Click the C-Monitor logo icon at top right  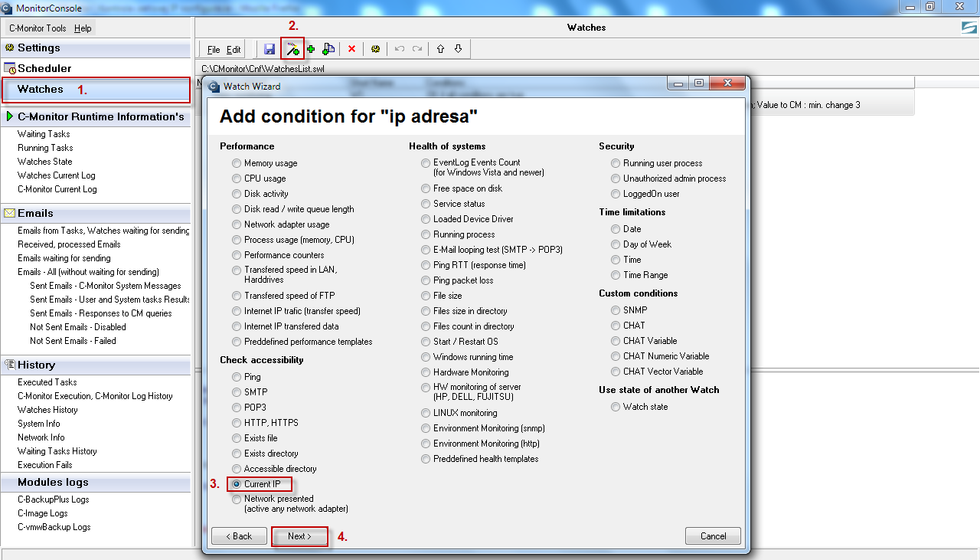point(969,28)
